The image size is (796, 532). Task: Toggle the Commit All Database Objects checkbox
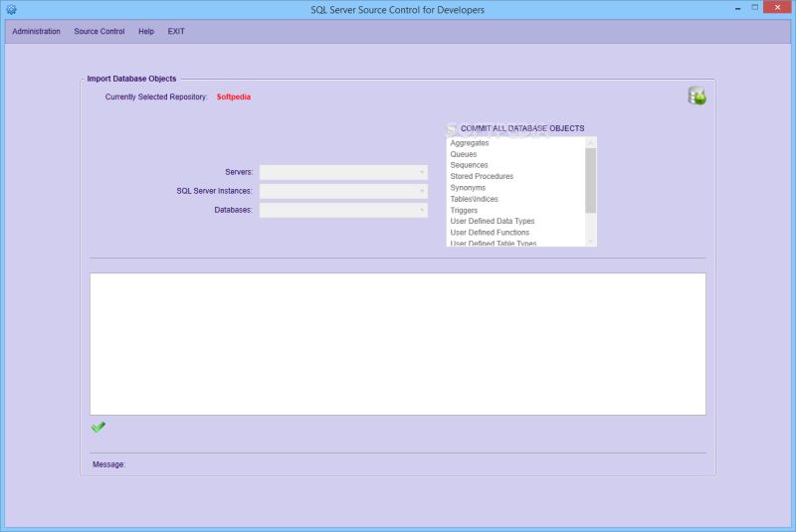coord(452,129)
